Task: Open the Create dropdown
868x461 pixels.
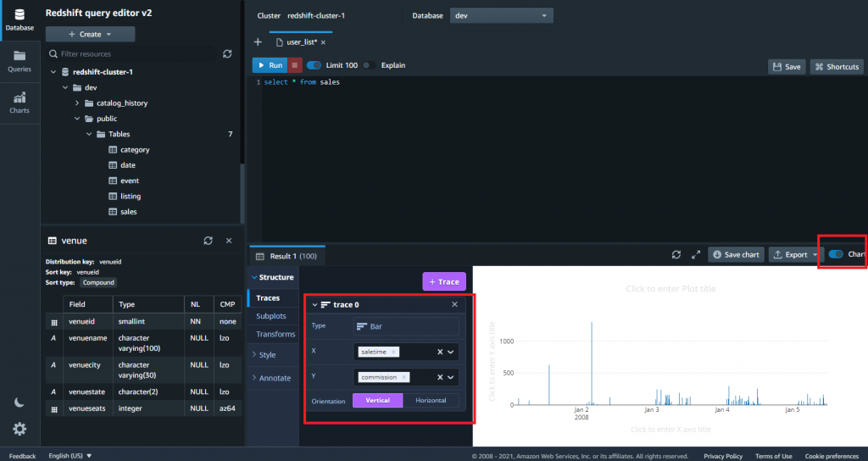Action: (x=90, y=34)
